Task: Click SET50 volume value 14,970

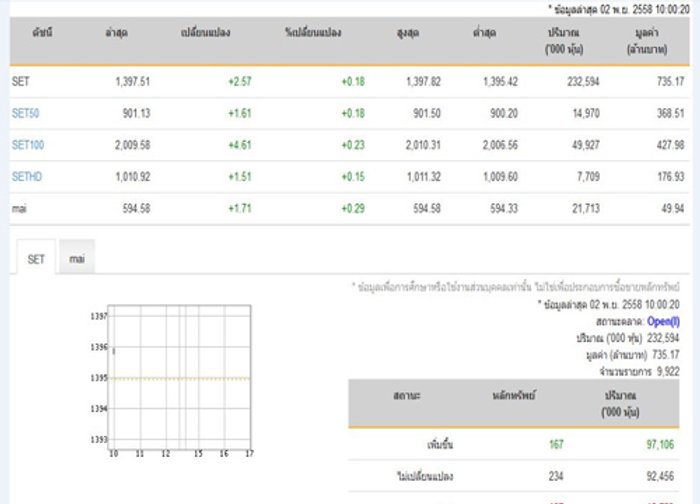Action: (x=586, y=113)
